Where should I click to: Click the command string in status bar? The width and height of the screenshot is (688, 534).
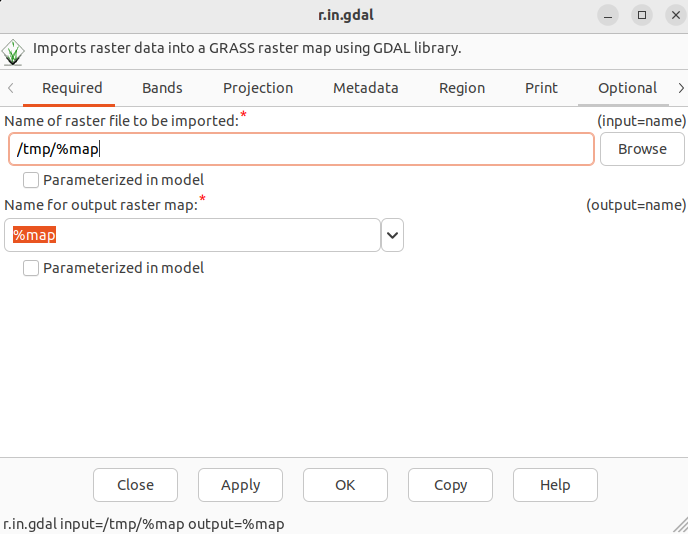tap(143, 524)
